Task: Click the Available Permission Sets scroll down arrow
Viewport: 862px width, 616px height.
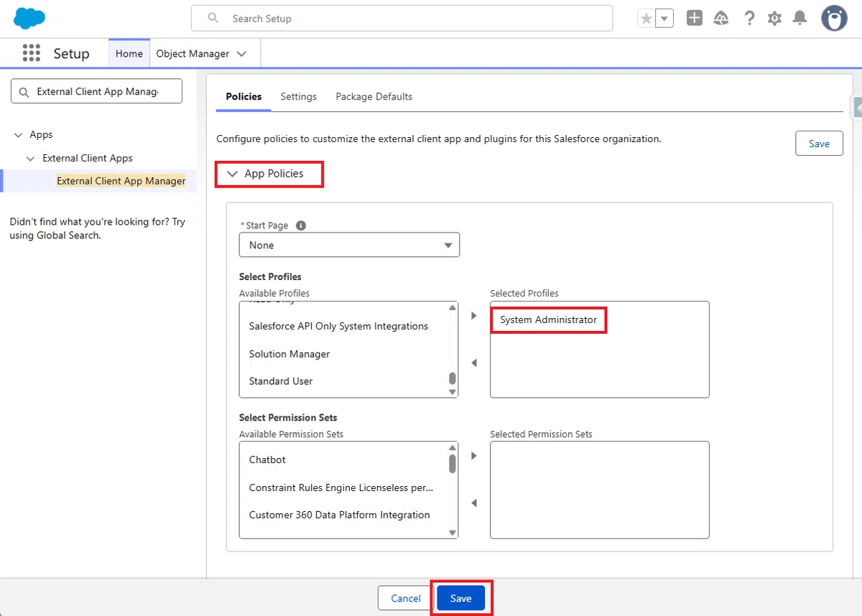Action: coord(452,532)
